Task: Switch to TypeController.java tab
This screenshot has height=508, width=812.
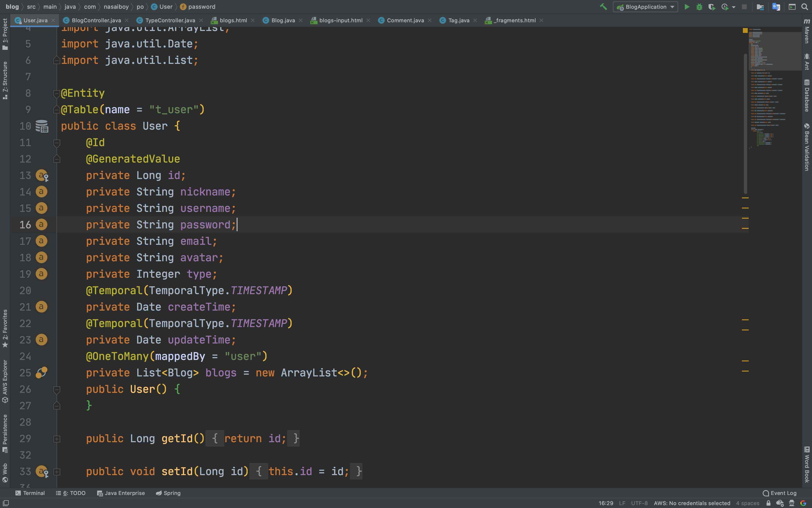Action: 170,21
